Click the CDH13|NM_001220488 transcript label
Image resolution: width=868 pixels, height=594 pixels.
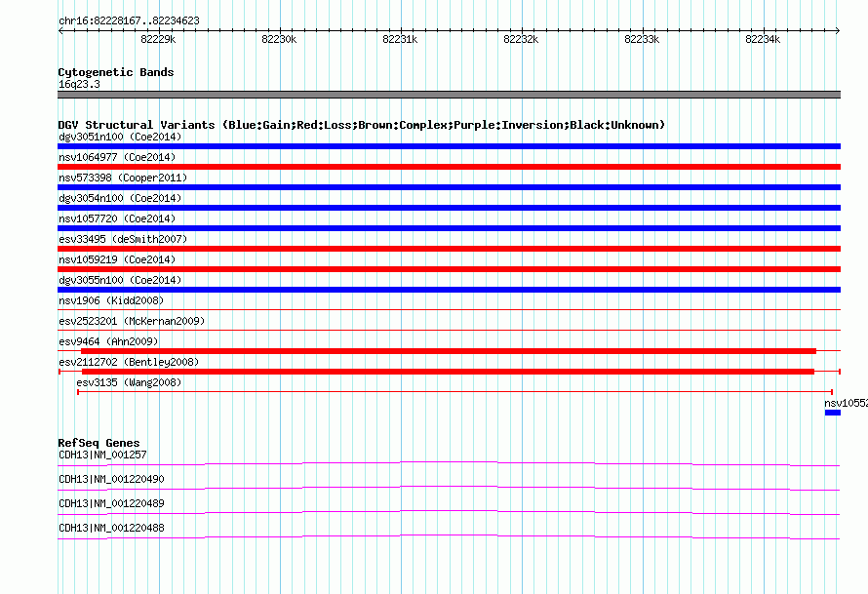point(111,528)
